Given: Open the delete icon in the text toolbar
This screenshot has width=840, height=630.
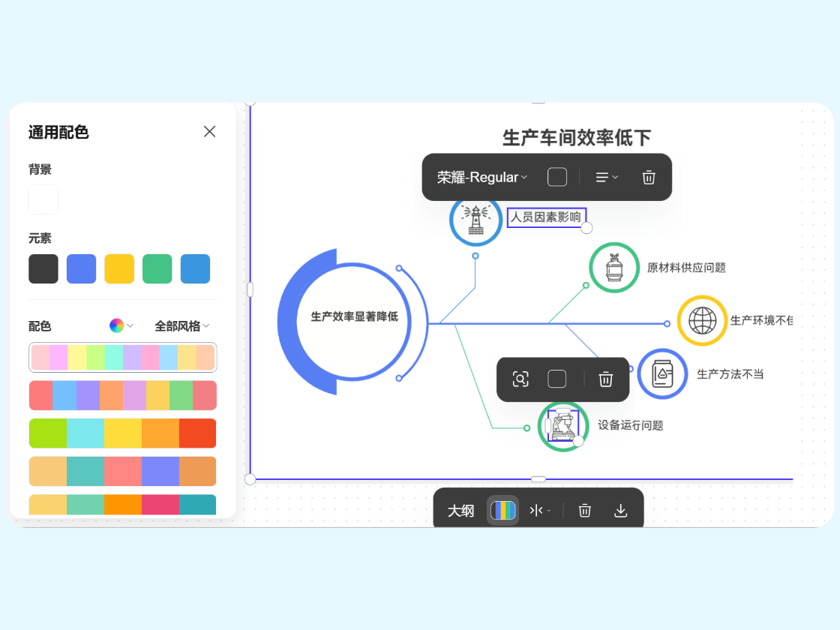Looking at the screenshot, I should tap(648, 177).
